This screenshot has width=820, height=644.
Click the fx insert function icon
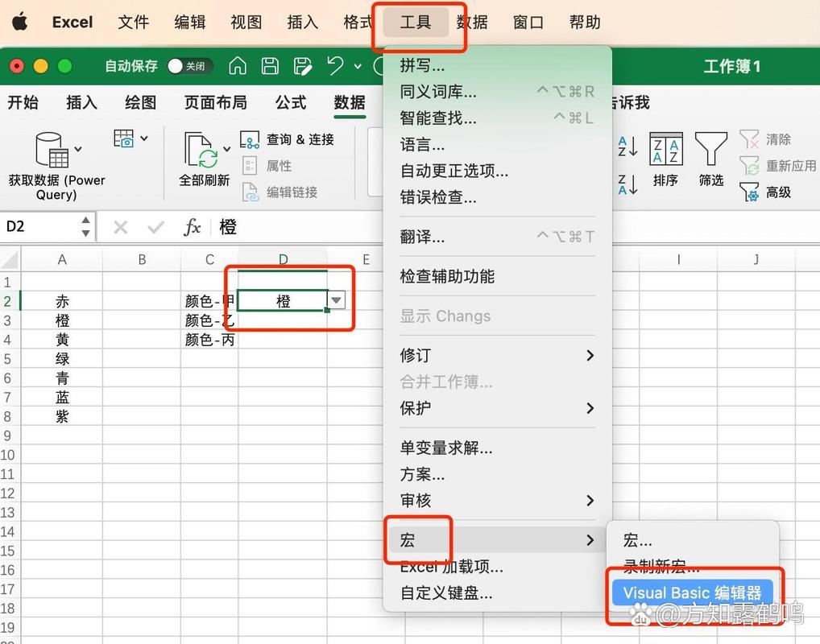193,227
